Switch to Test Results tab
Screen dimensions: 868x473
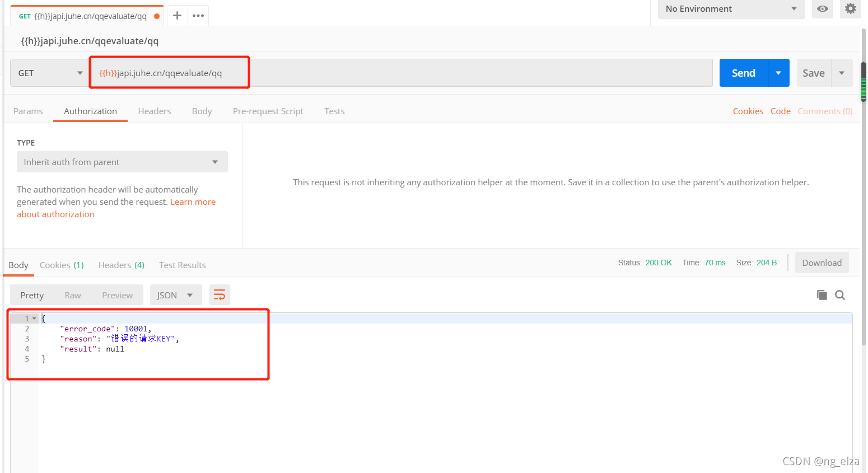[x=182, y=265]
